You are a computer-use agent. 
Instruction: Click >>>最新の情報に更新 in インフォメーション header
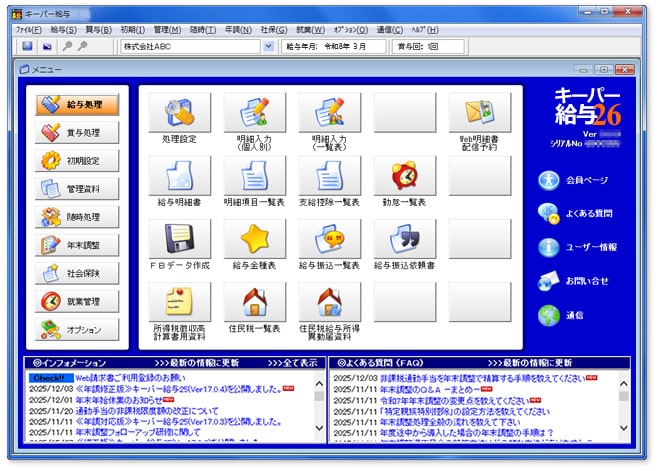[x=197, y=363]
